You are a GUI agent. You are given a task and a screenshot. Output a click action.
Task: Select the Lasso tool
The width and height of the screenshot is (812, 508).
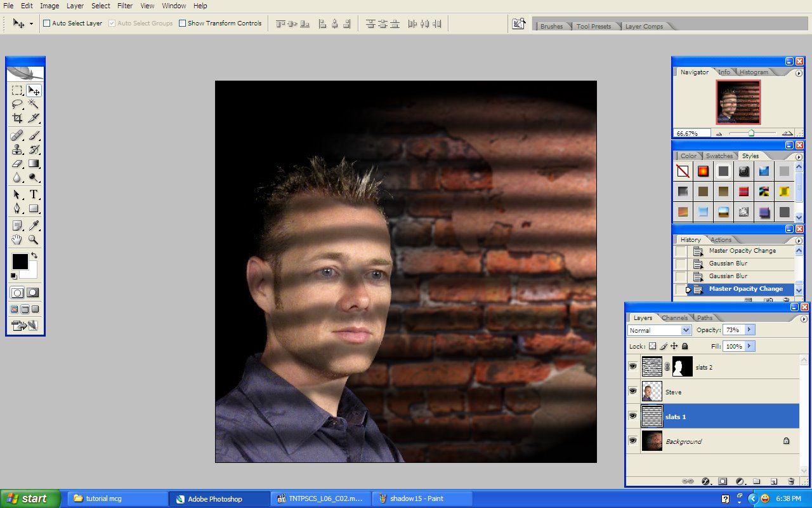coord(18,104)
